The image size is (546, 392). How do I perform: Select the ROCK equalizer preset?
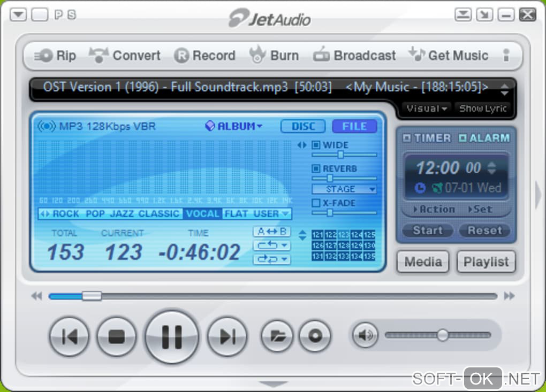pyautogui.click(x=66, y=213)
